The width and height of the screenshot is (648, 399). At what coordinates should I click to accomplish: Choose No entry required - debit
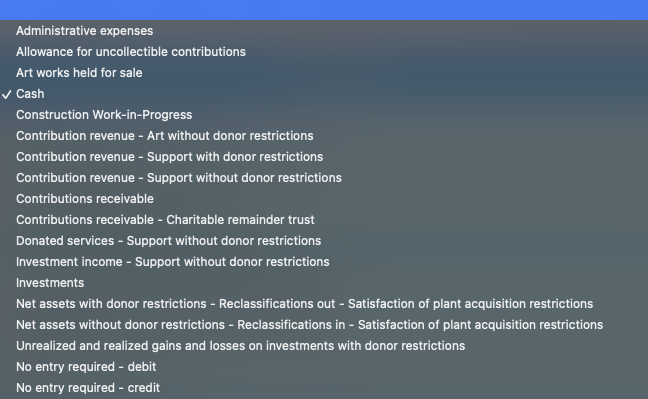[324, 367]
